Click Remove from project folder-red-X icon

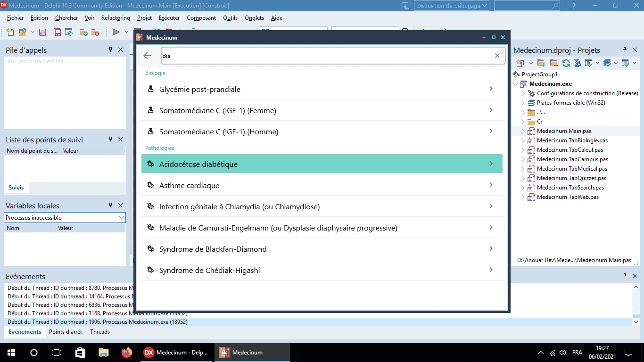pos(95,32)
